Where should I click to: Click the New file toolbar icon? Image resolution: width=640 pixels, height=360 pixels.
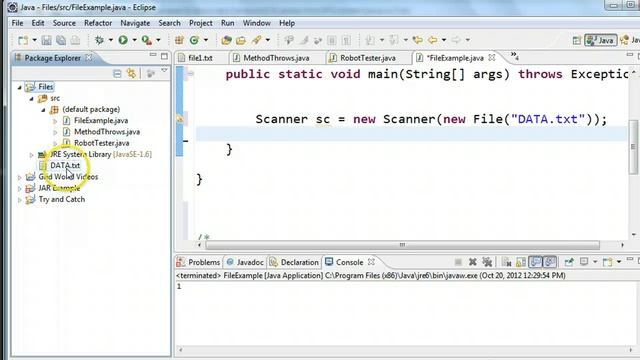[23, 40]
